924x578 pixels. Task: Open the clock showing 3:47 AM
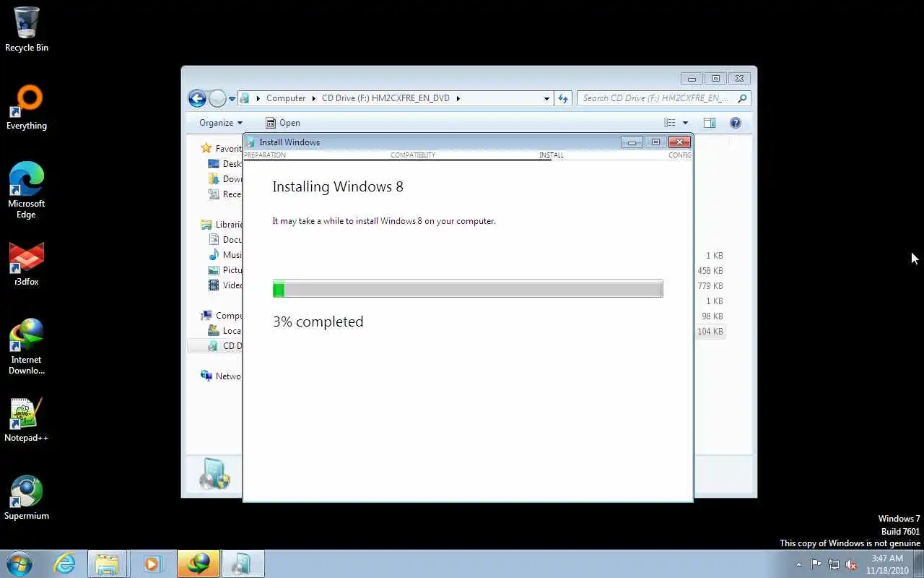coord(887,564)
